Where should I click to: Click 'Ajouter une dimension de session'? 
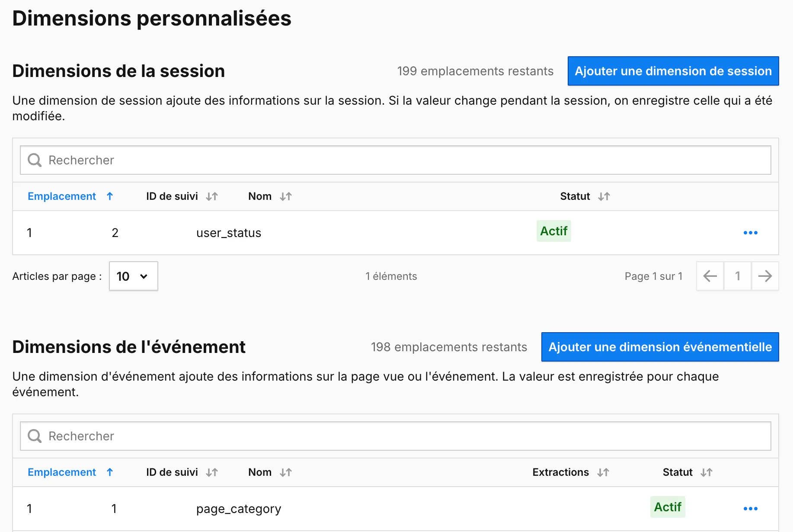[x=673, y=71]
